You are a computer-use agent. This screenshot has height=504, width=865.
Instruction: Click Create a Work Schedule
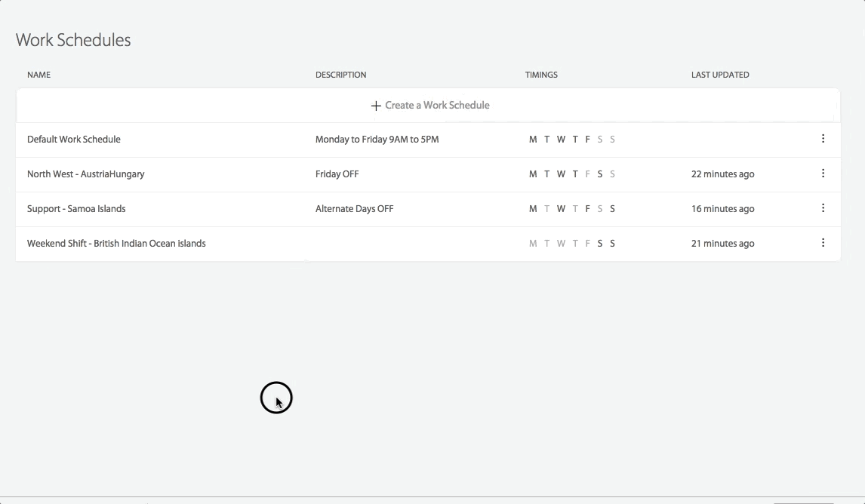tap(437, 106)
